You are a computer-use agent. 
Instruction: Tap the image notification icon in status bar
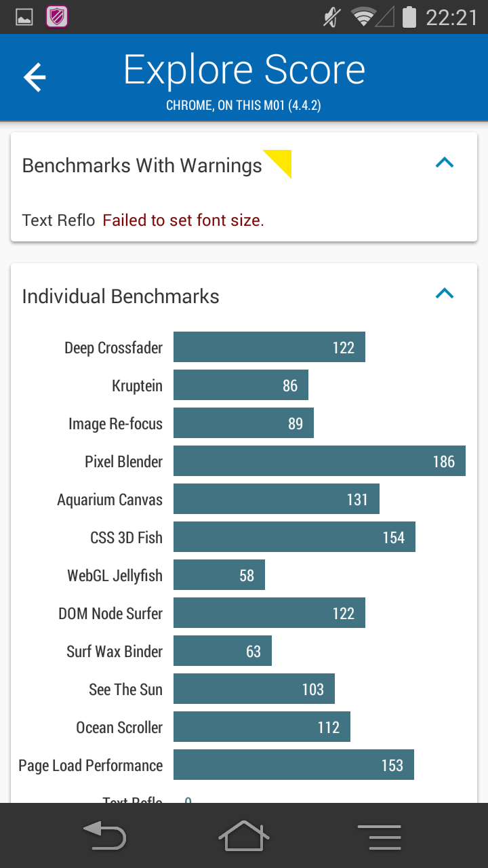coord(24,18)
